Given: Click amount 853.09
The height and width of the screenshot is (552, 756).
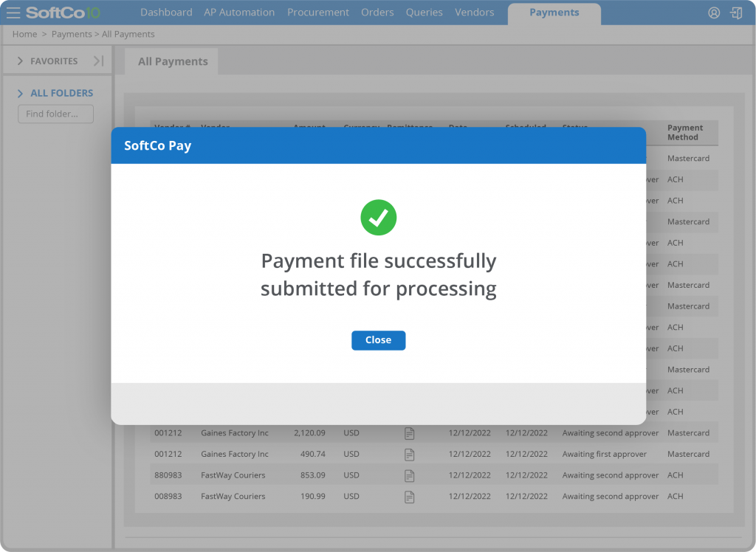Looking at the screenshot, I should click(312, 475).
